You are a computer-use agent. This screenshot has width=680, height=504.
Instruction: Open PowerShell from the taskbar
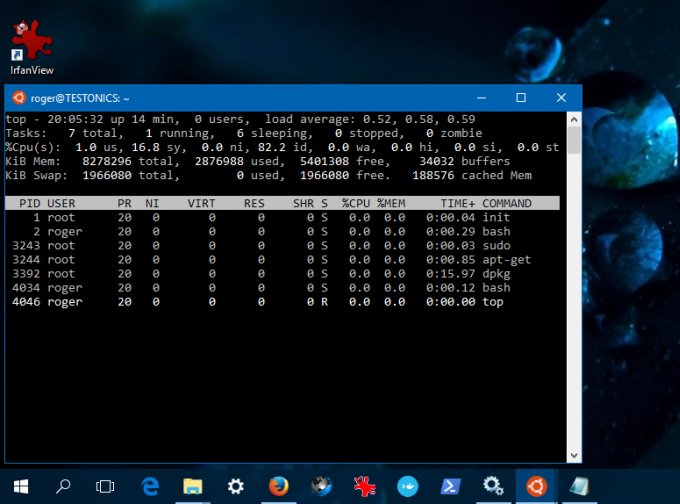click(x=451, y=486)
